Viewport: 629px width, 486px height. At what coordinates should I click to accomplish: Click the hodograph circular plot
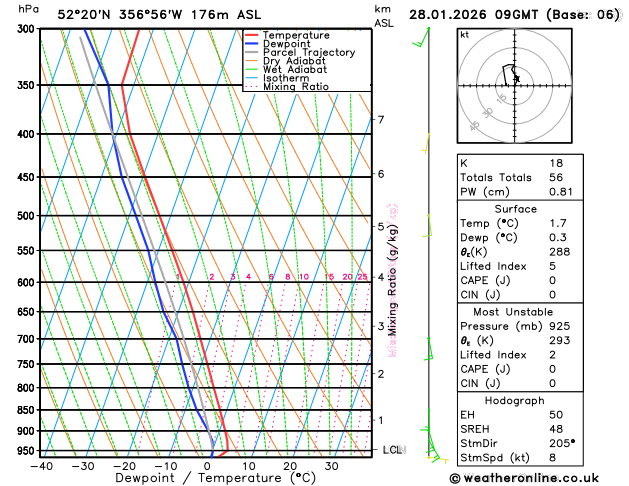tap(515, 86)
